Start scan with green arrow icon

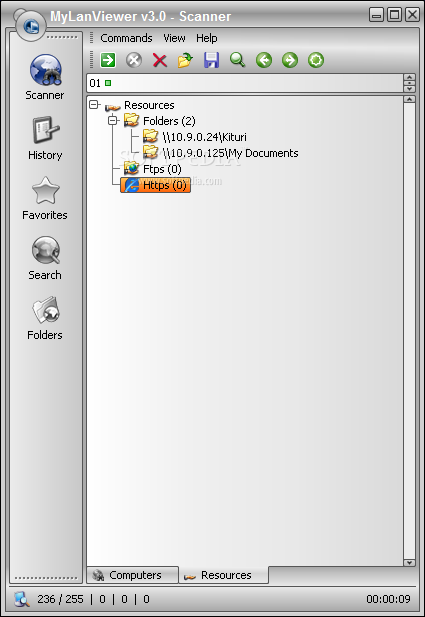click(x=108, y=60)
